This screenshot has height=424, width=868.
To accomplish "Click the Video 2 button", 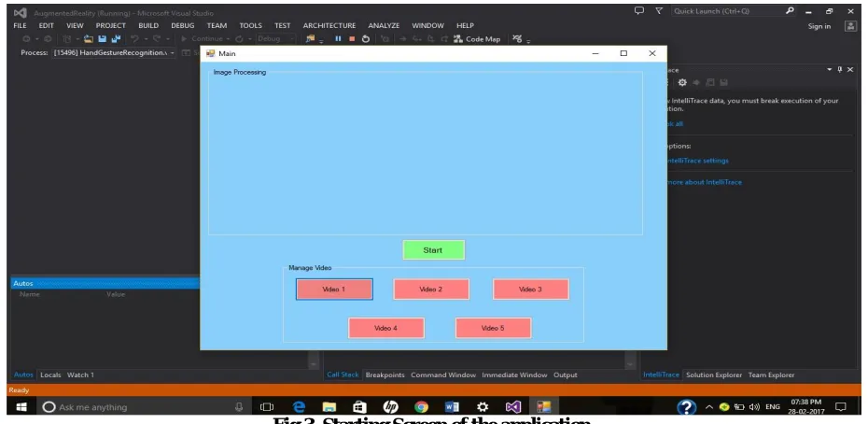I will click(x=431, y=290).
